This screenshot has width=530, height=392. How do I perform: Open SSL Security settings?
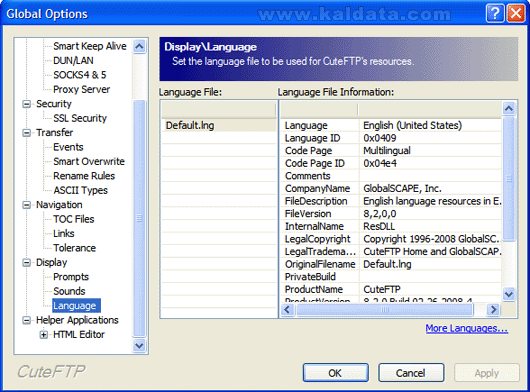coord(80,118)
